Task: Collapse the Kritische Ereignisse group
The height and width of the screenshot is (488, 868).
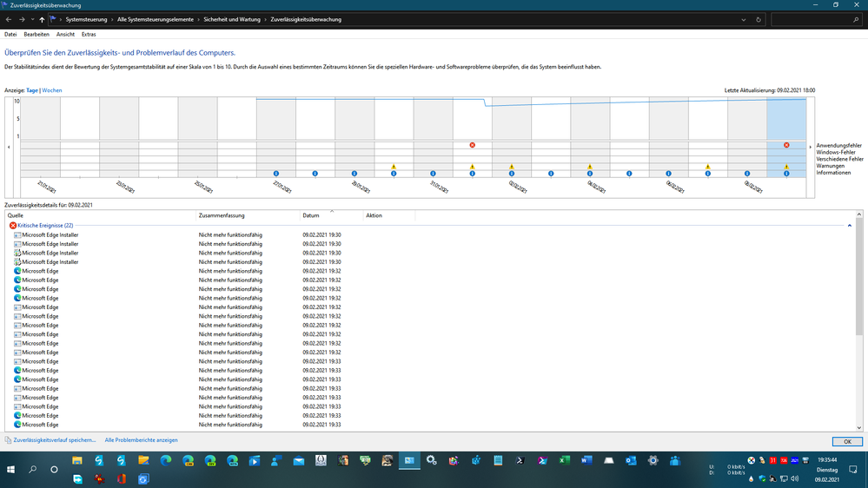Action: click(x=849, y=226)
